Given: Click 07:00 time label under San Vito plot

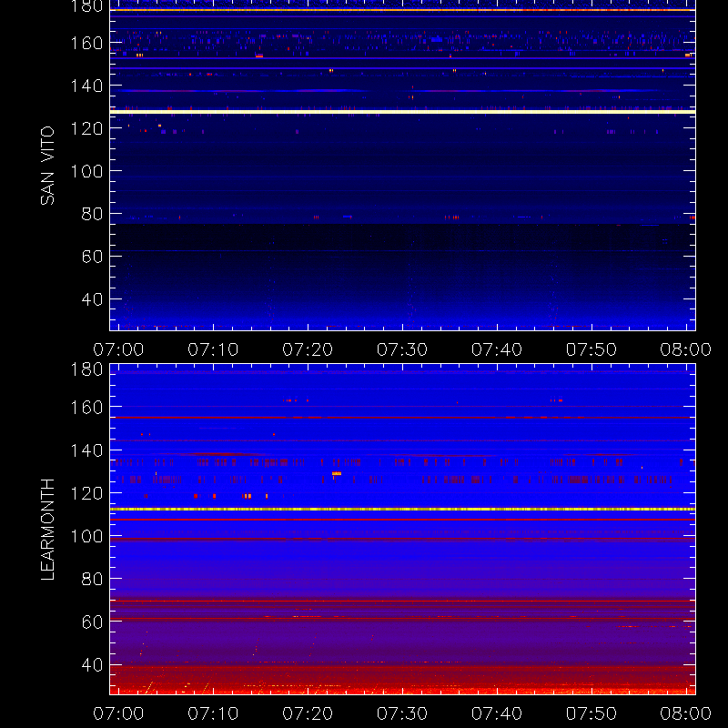Looking at the screenshot, I should (x=118, y=349).
